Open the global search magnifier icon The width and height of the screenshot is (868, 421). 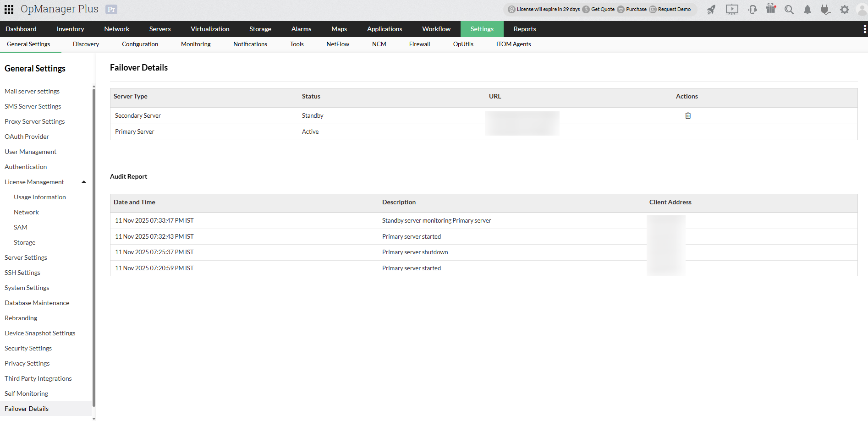[789, 9]
